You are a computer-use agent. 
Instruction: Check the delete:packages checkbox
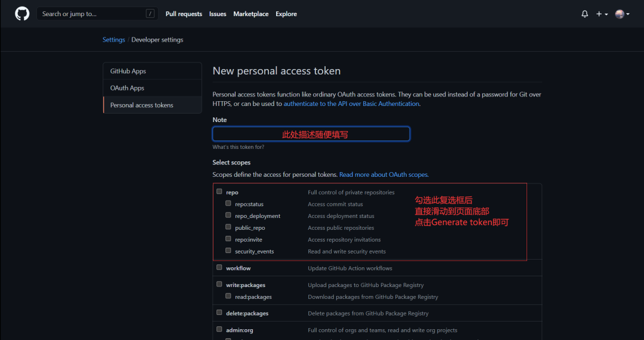coord(219,313)
